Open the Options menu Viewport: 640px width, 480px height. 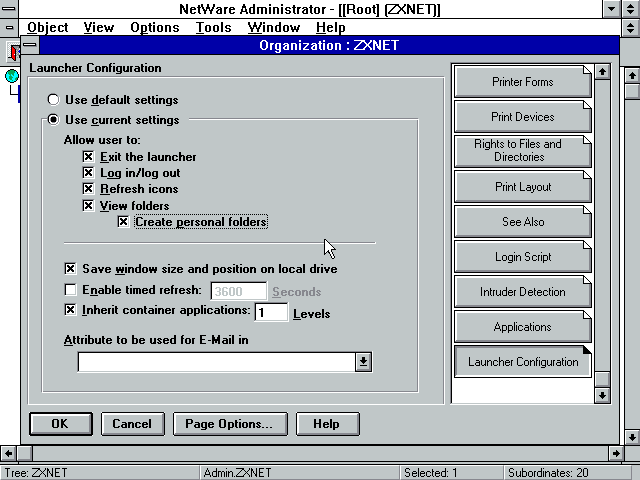pyautogui.click(x=155, y=27)
